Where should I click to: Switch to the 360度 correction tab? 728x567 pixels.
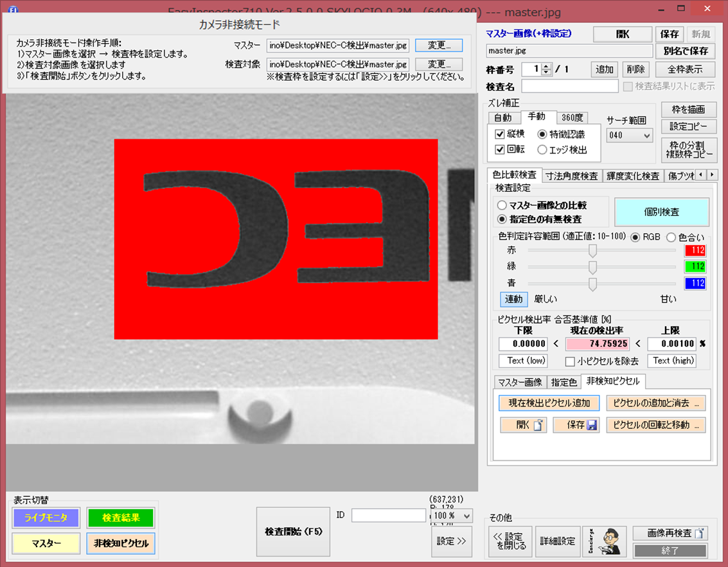[572, 118]
